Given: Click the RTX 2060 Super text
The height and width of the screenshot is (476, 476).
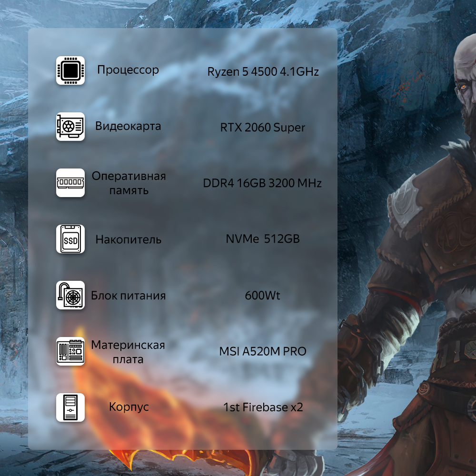Looking at the screenshot, I should point(263,128).
